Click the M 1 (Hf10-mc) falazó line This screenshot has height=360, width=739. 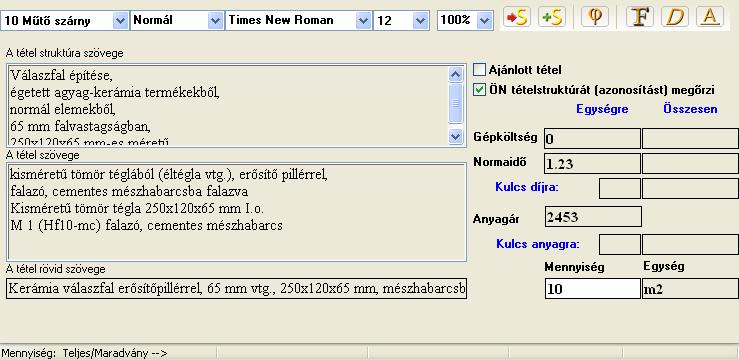(x=147, y=226)
